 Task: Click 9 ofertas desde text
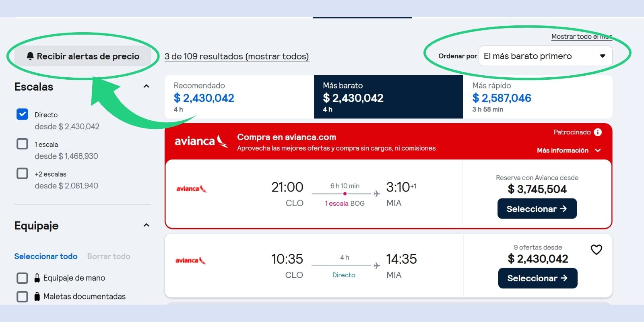pos(538,247)
